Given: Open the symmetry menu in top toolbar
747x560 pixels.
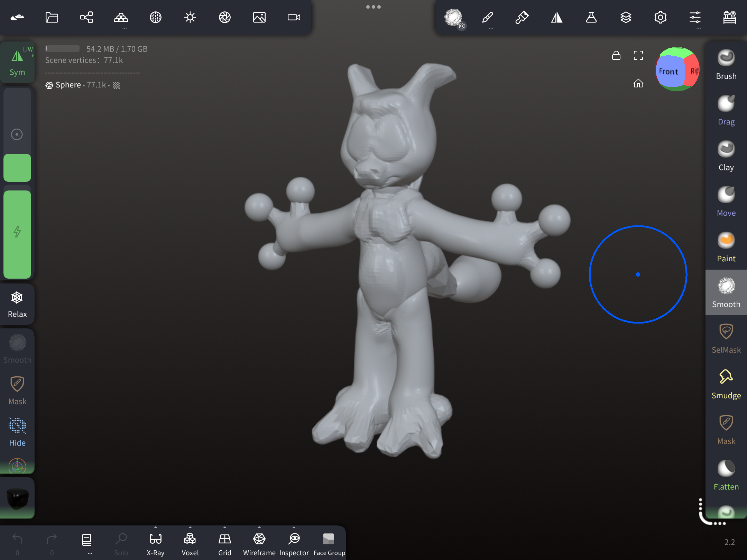Looking at the screenshot, I should pyautogui.click(x=556, y=17).
